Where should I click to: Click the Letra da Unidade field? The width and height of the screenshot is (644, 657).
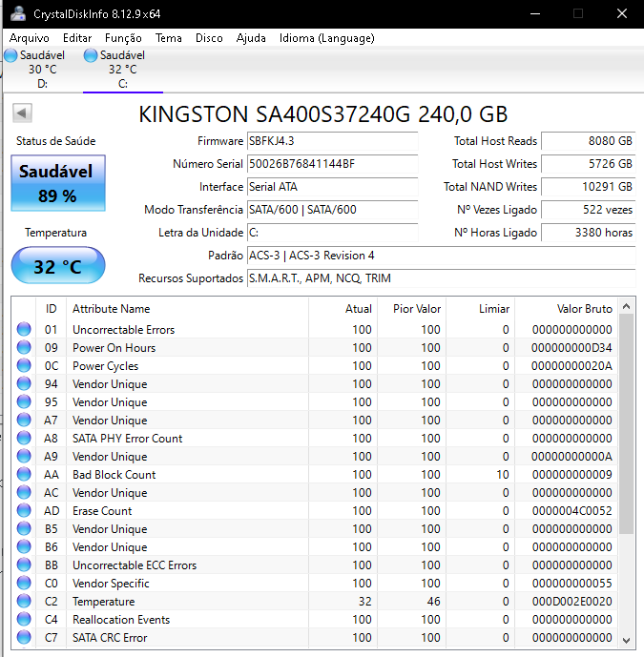tap(332, 233)
